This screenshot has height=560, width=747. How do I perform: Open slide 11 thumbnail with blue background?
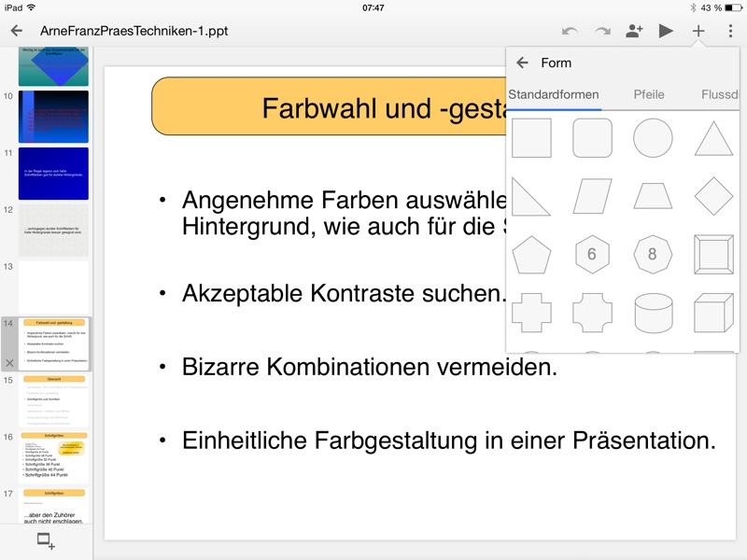tap(53, 174)
